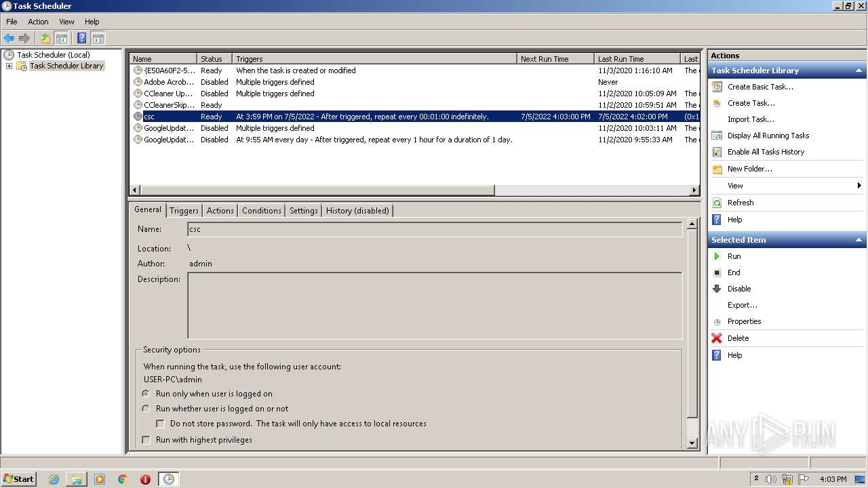Switch to the Actions tab
868x488 pixels.
(220, 211)
